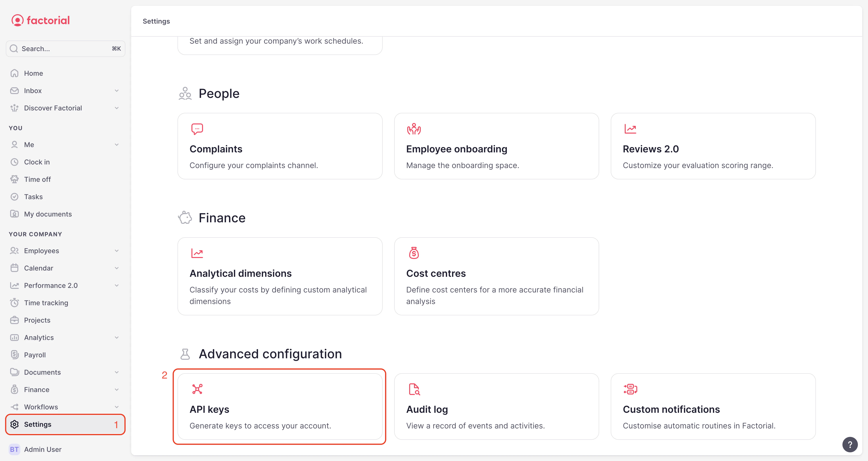
Task: Go to Home from the sidebar
Action: pos(33,73)
